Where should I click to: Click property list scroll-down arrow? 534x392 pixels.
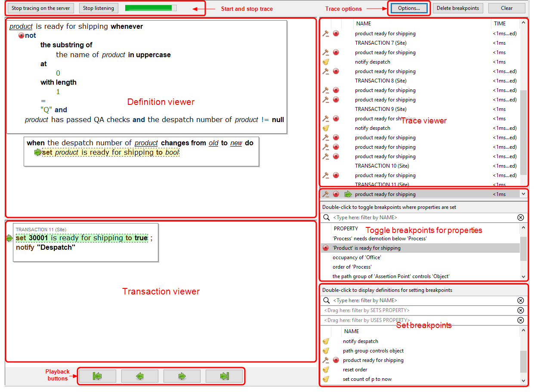point(523,277)
